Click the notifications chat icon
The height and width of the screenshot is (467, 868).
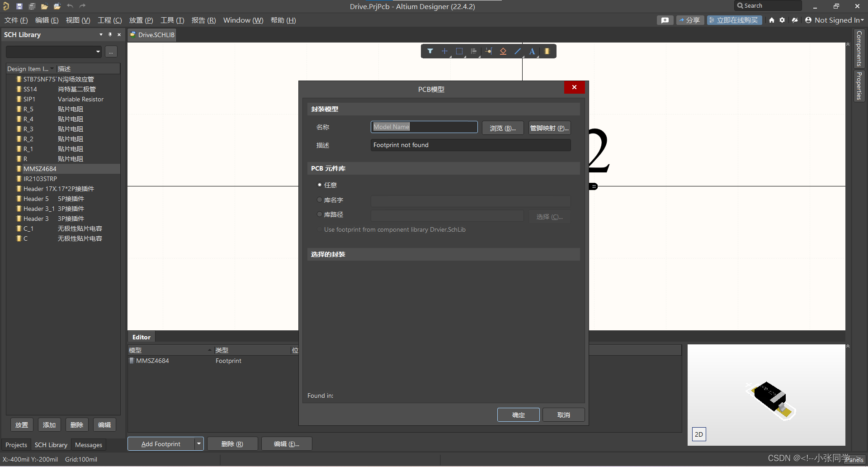665,20
